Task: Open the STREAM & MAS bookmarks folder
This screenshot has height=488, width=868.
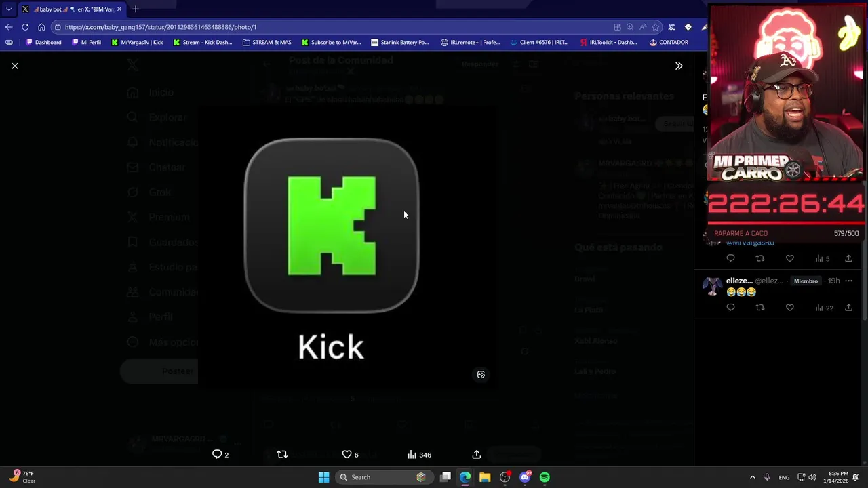Action: (267, 42)
